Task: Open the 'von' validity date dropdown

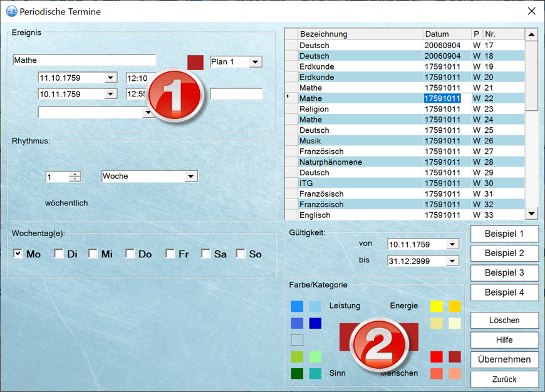Action: point(452,244)
